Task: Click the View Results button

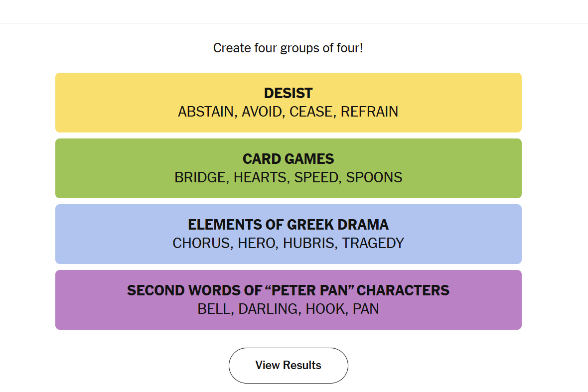Action: tap(288, 365)
